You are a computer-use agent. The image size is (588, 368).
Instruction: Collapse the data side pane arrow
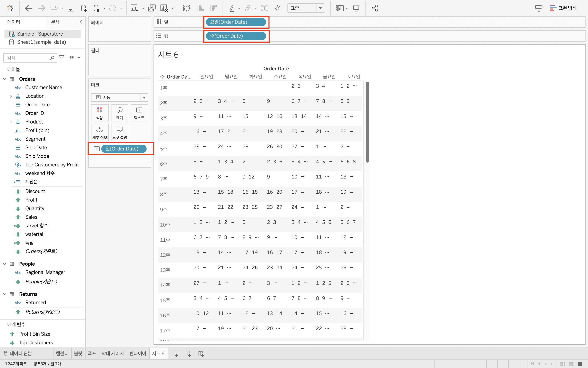click(81, 22)
